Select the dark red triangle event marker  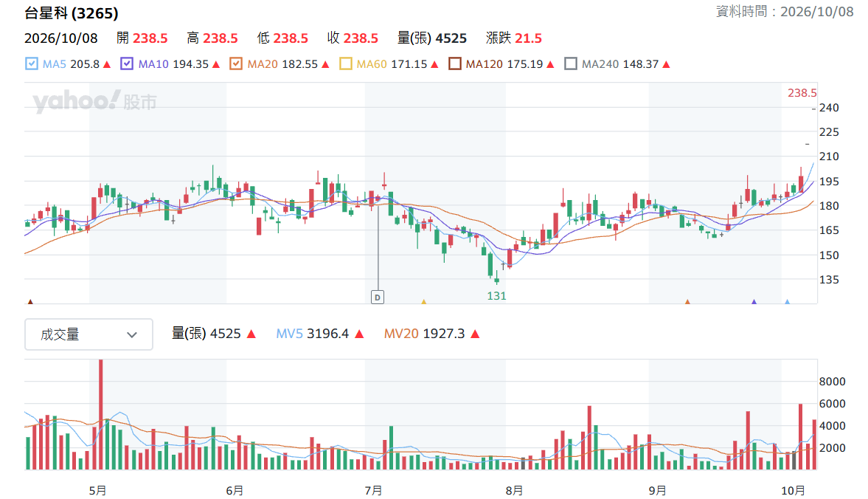30,302
